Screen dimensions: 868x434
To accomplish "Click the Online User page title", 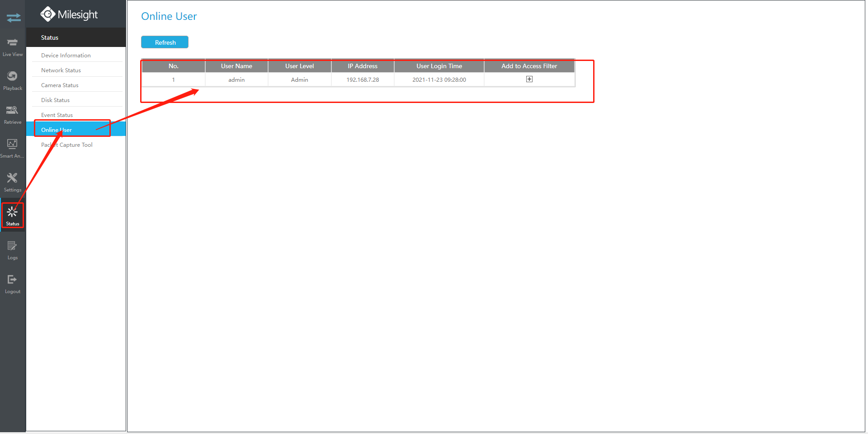I will pyautogui.click(x=169, y=16).
